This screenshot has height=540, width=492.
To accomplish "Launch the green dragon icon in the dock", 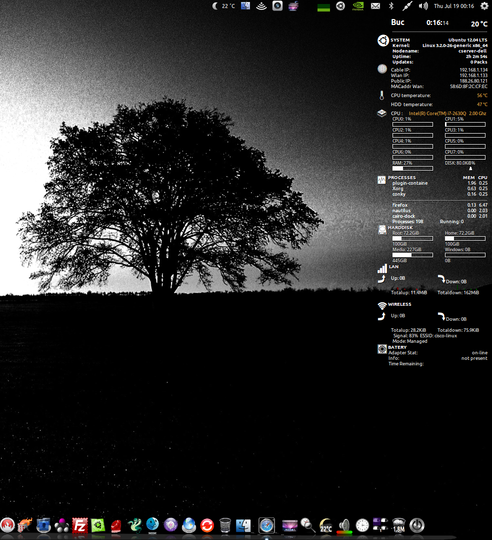I will click(134, 525).
